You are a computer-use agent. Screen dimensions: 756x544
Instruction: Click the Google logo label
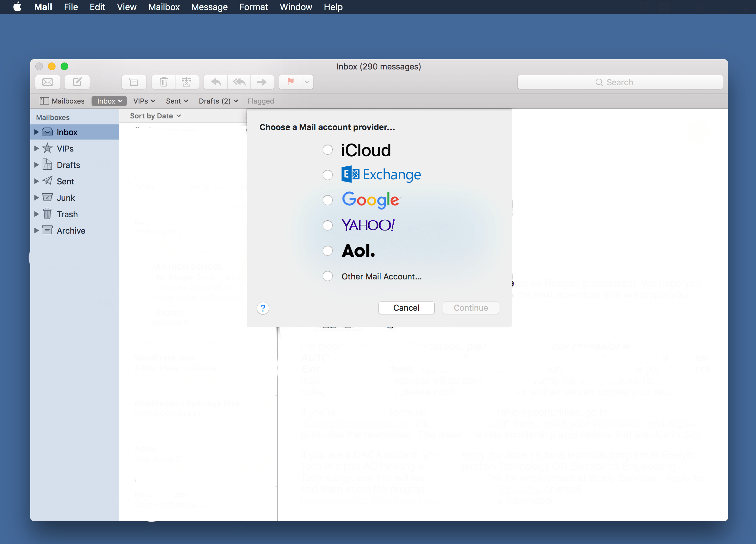pyautogui.click(x=372, y=200)
